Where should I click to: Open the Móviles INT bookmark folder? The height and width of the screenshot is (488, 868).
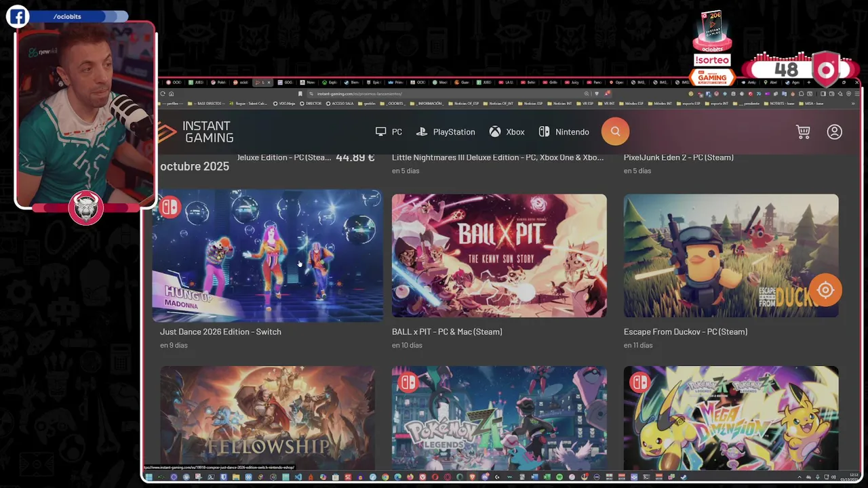tap(659, 104)
